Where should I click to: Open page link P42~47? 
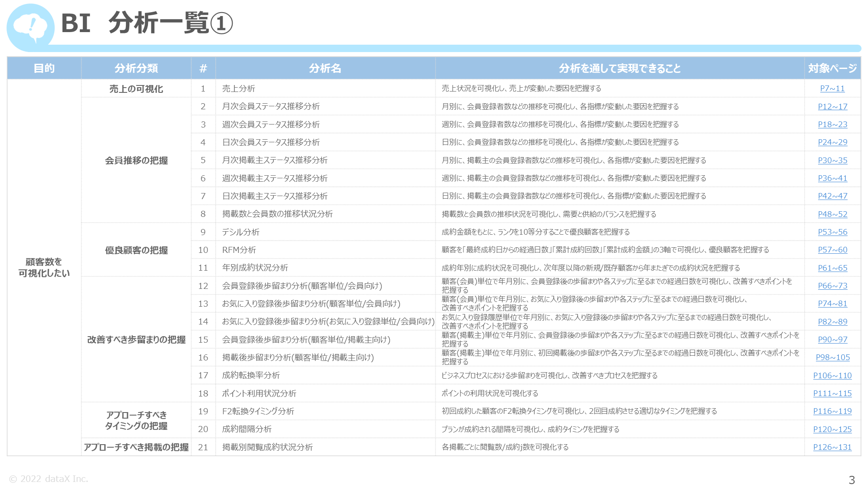coord(832,196)
